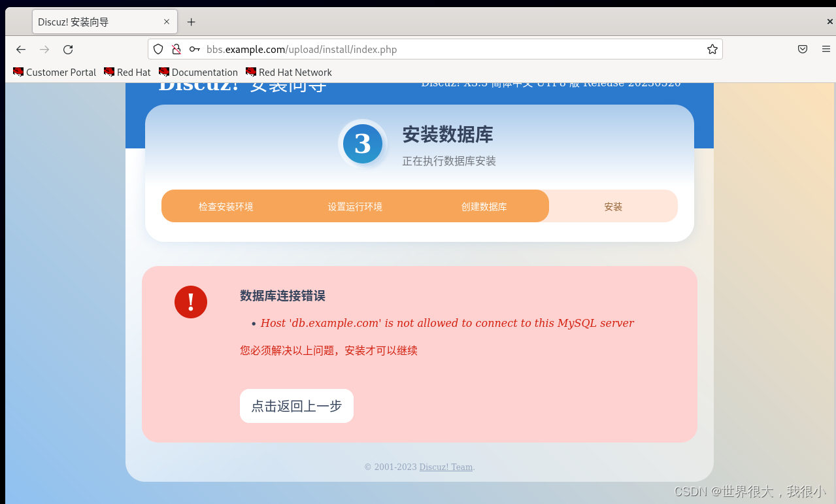
Task: Open the Red Hat Network bookmark
Action: 288,72
